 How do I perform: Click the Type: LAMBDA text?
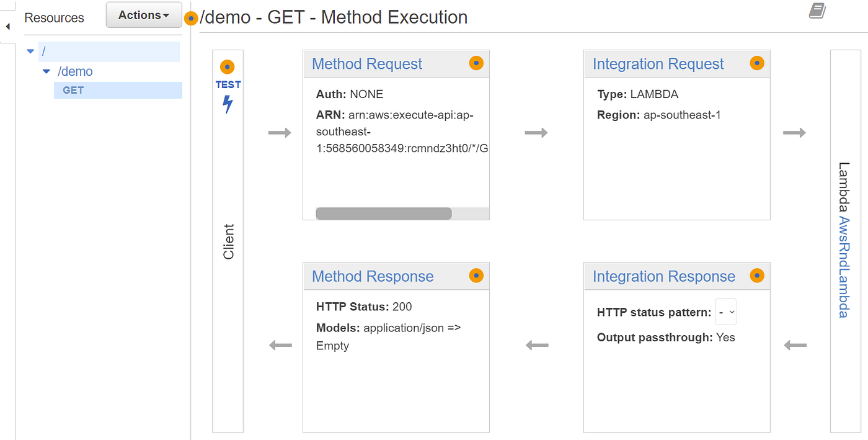637,94
